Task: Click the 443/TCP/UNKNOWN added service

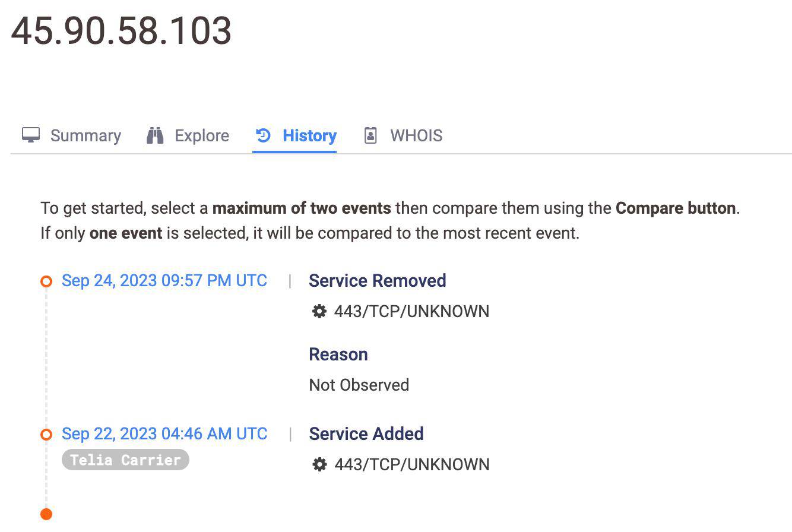Action: tap(412, 465)
